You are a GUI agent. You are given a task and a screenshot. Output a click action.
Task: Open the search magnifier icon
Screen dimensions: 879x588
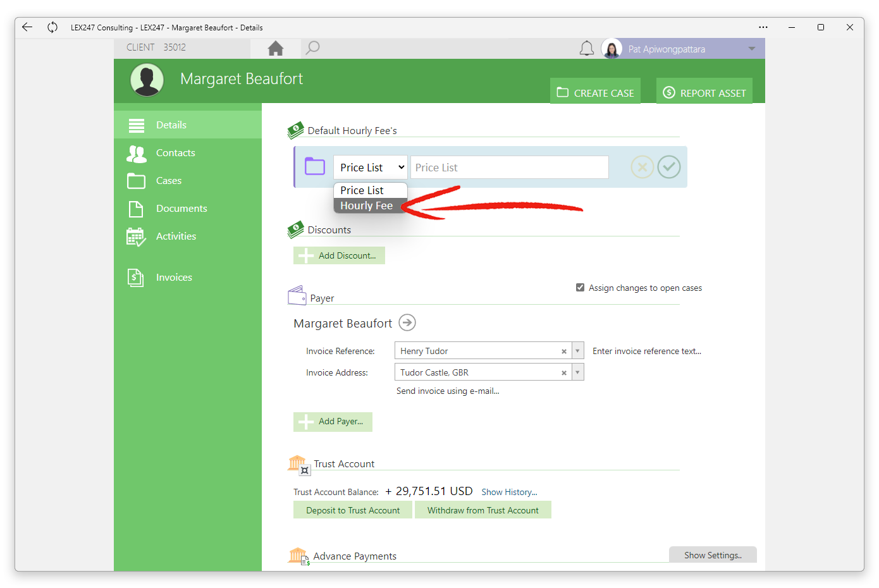tap(312, 48)
